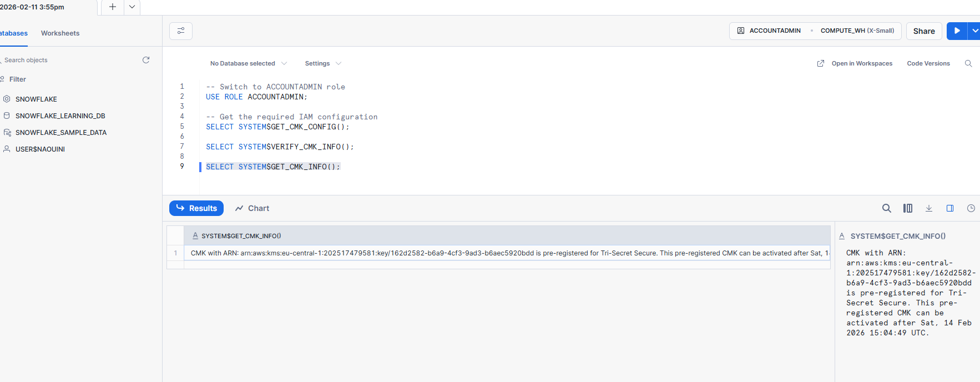Viewport: 980px width, 382px height.
Task: Click the highlighted SYSTEM$GET_CMK_INFO query line
Action: point(273,167)
